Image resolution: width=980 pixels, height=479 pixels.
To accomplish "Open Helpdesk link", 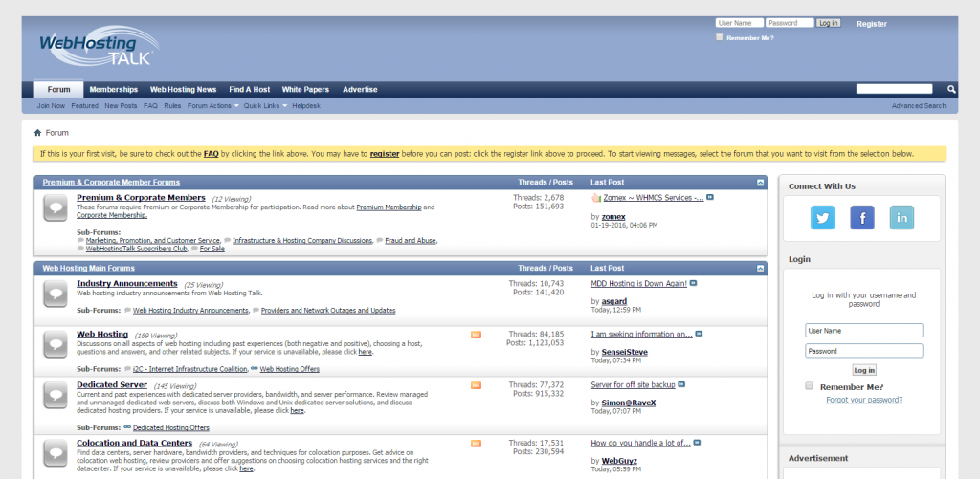I will 305,105.
